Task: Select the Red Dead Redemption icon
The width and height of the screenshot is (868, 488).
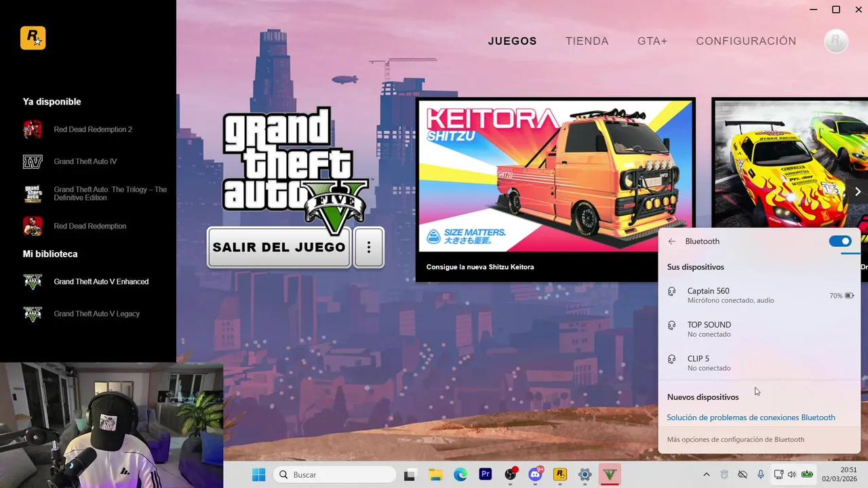Action: 33,226
